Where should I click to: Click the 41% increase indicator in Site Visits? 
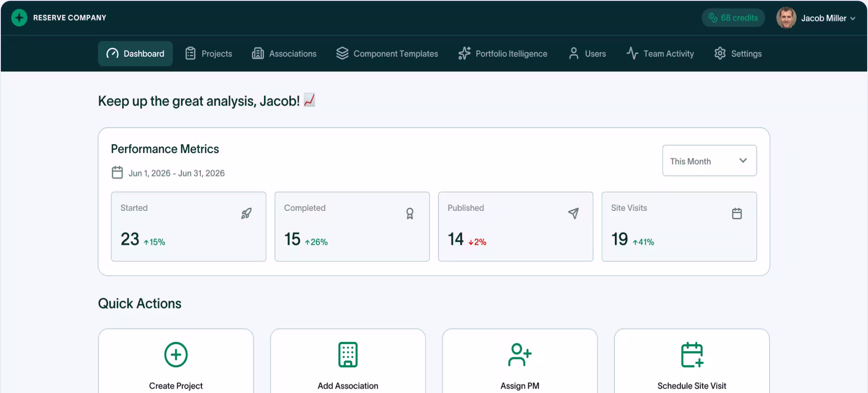click(x=644, y=242)
